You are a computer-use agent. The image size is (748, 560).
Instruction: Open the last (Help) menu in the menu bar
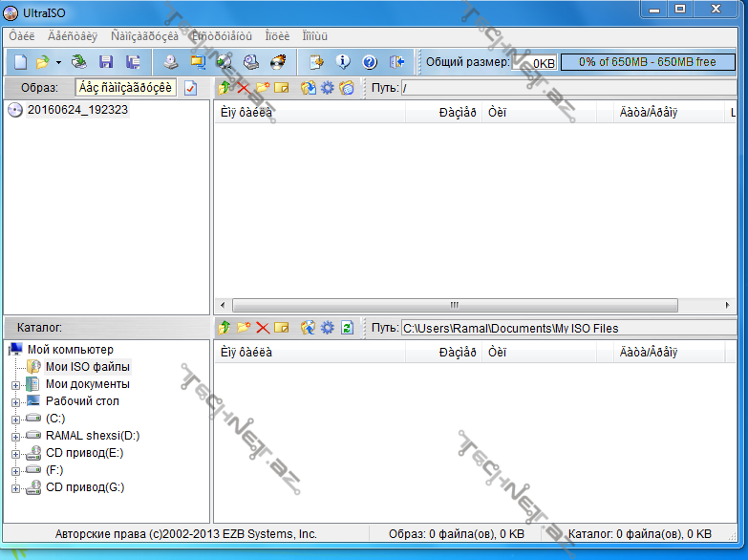[x=314, y=35]
